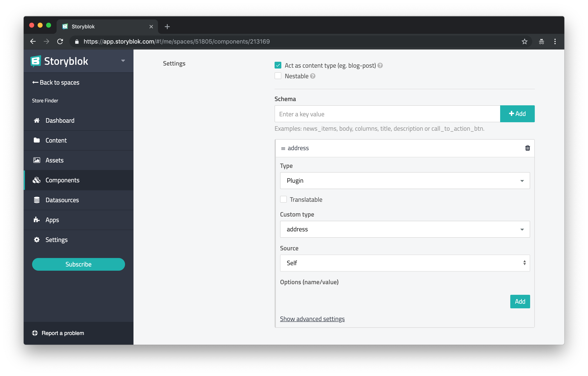Toggle the Translatable checkbox for address
588x376 pixels.
[283, 199]
